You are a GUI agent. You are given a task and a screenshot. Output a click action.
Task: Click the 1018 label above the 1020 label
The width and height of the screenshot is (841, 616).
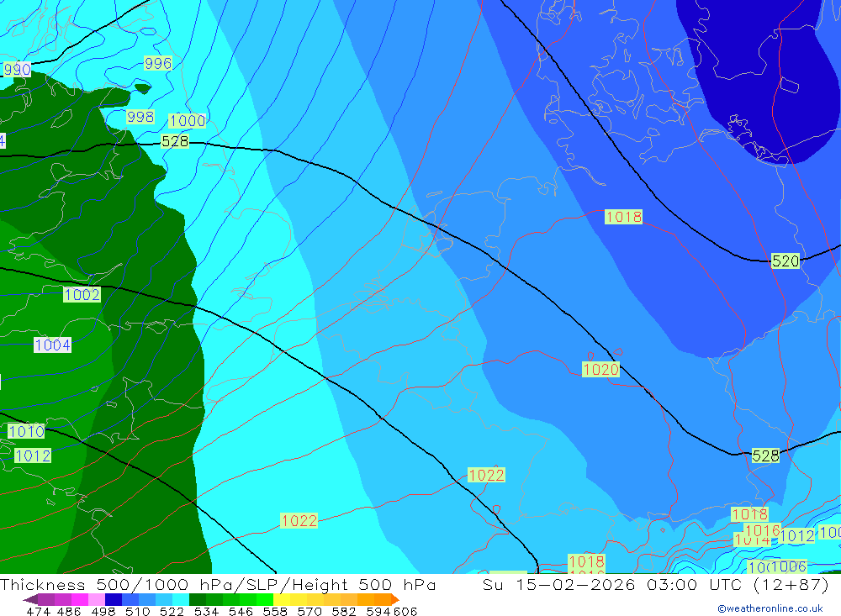[x=623, y=217]
